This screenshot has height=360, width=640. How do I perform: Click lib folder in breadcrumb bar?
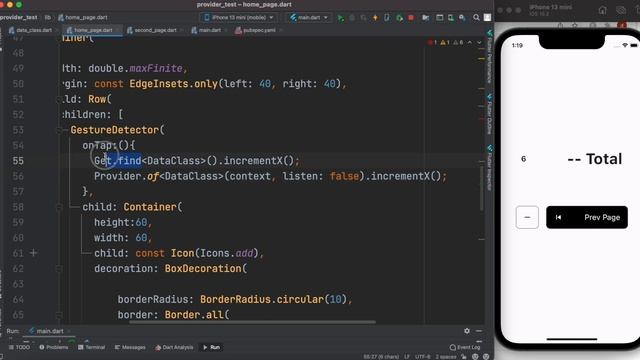point(48,18)
